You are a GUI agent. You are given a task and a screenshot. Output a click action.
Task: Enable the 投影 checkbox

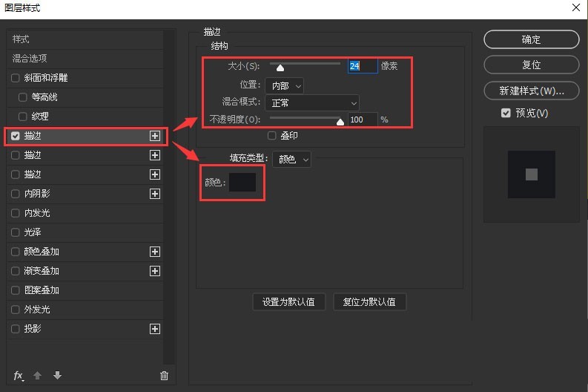(x=16, y=329)
